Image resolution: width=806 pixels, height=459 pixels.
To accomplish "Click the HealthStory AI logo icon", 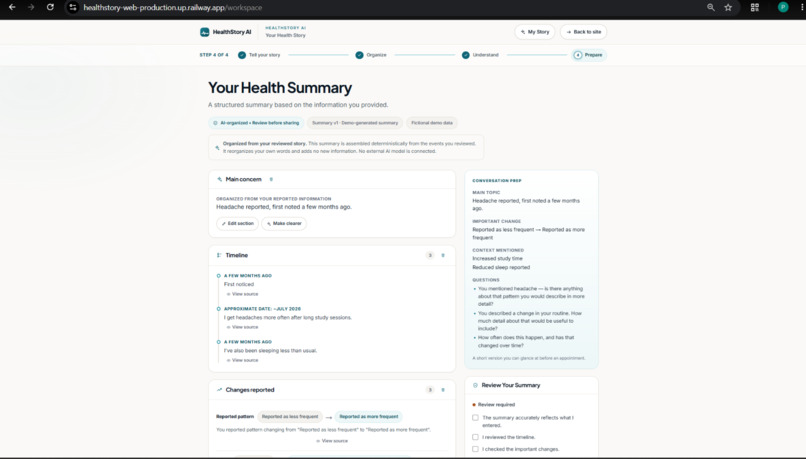I will (205, 32).
